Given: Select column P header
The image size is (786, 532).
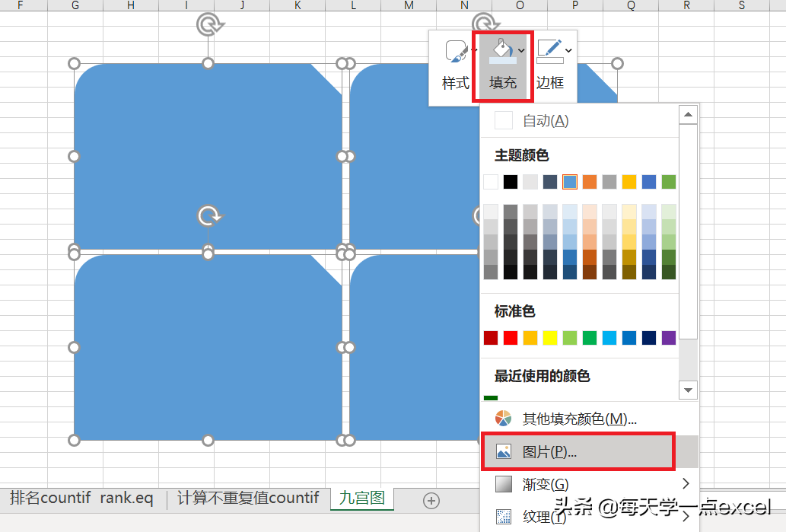Looking at the screenshot, I should click(x=575, y=5).
